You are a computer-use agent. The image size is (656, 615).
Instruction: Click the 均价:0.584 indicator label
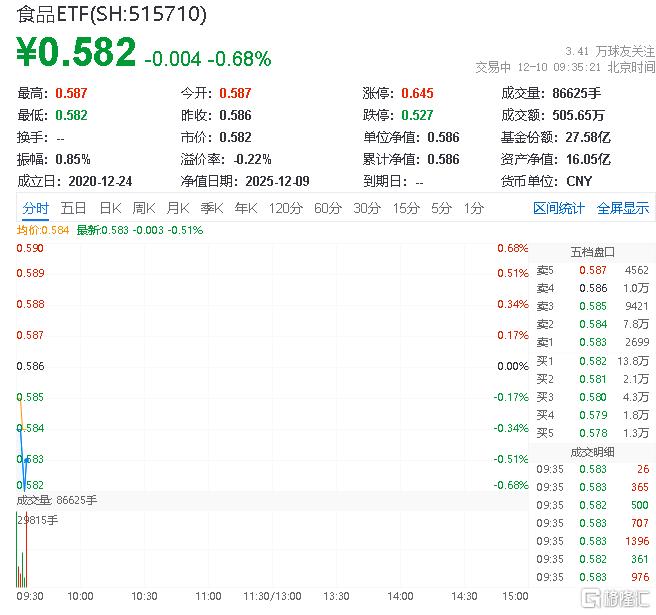(43, 230)
